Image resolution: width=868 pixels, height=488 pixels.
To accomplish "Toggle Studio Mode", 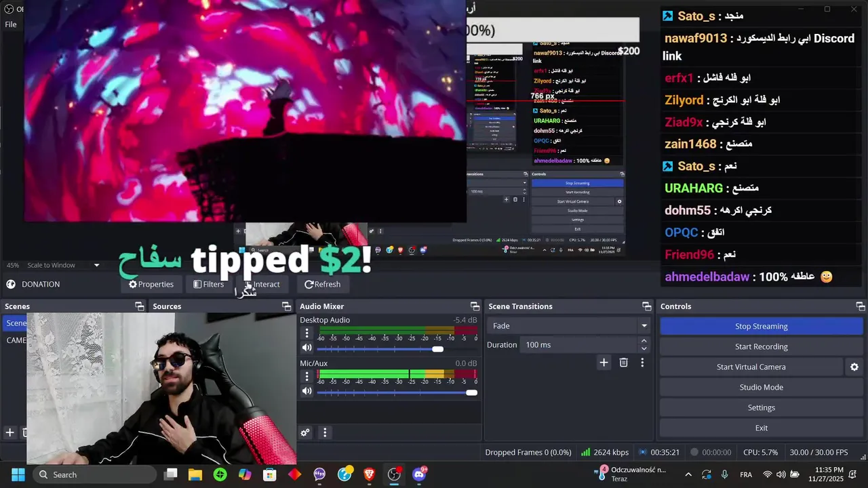I will [x=761, y=387].
